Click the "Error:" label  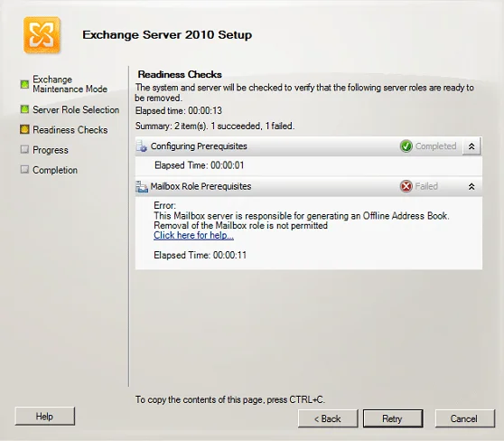click(164, 205)
